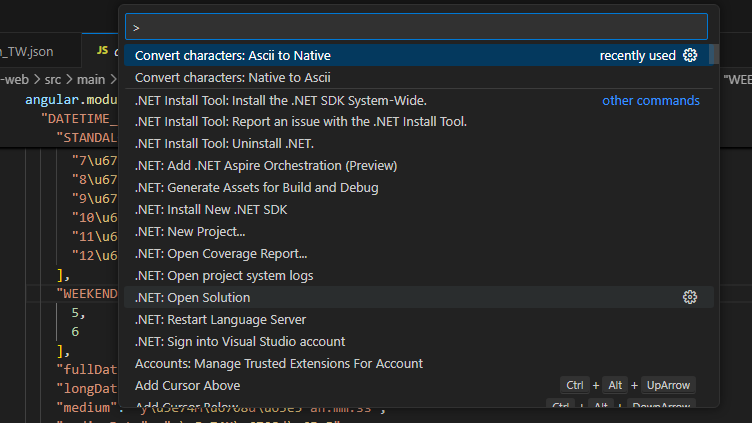Click the "7\u67 line in editor

pyautogui.click(x=94, y=161)
